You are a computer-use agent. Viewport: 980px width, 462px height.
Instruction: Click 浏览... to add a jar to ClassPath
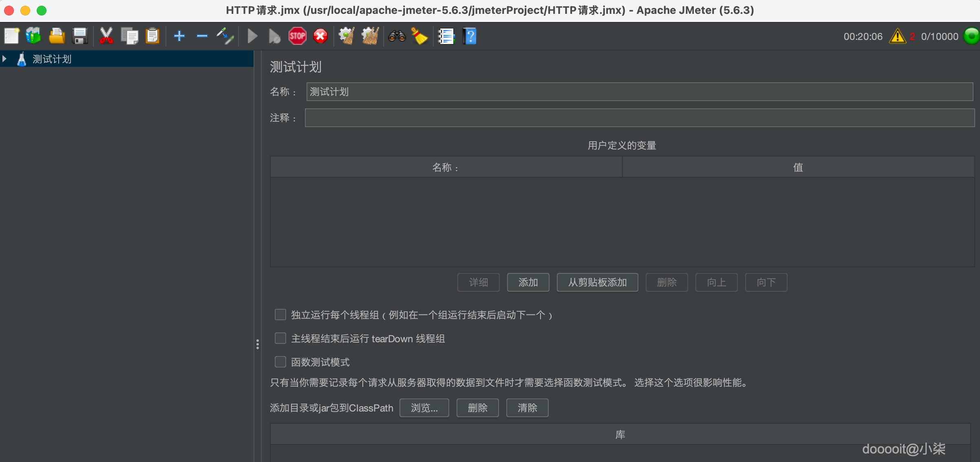click(x=424, y=408)
